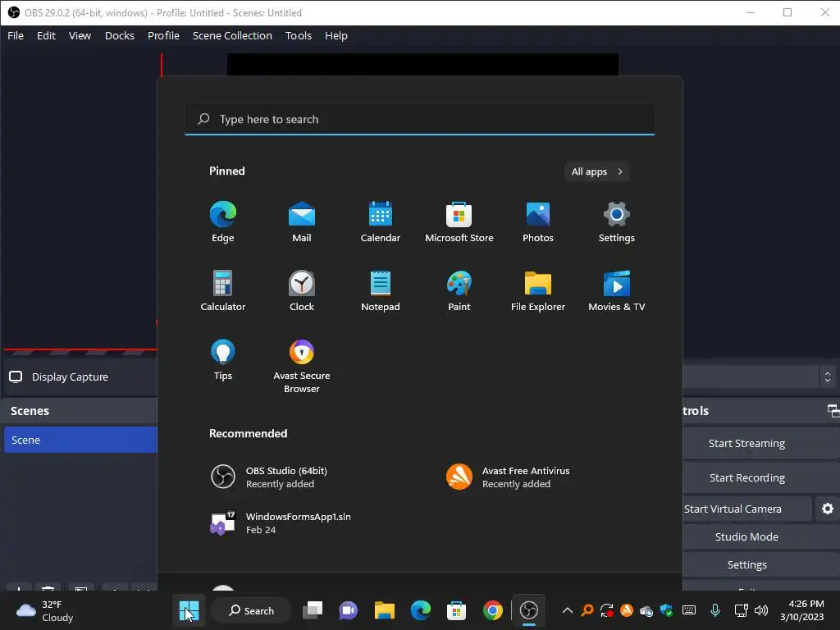The image size is (840, 630).
Task: Open recommended OBS Studio (64bit)
Action: (x=269, y=477)
